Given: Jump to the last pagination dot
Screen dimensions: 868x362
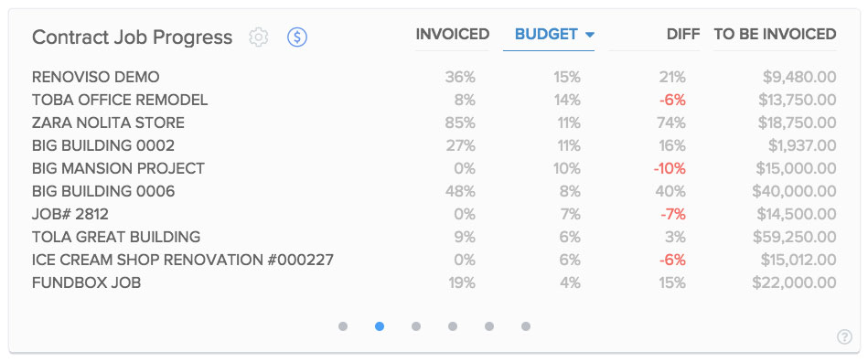Looking at the screenshot, I should click(526, 326).
